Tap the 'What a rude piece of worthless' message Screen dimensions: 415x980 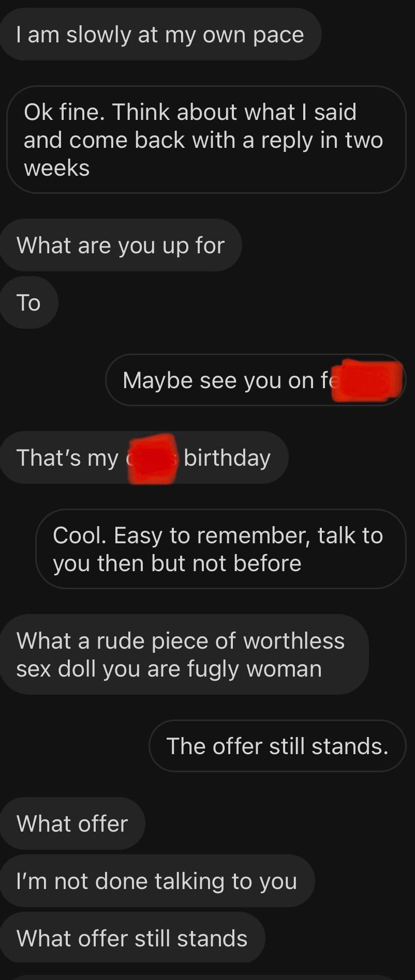click(x=184, y=654)
